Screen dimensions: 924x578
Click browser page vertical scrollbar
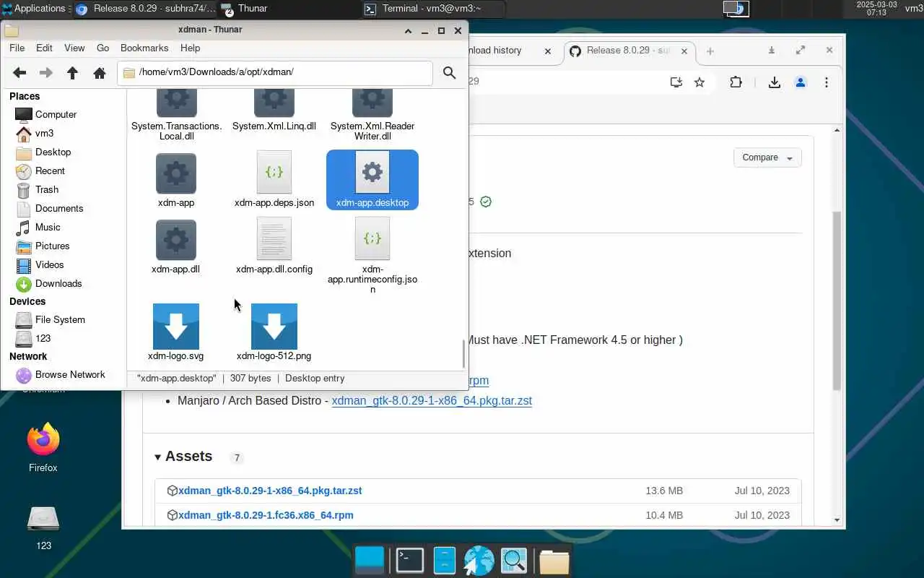click(837, 300)
